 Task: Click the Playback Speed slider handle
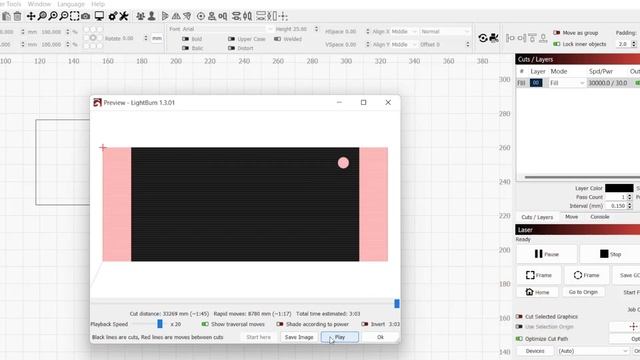pos(160,324)
